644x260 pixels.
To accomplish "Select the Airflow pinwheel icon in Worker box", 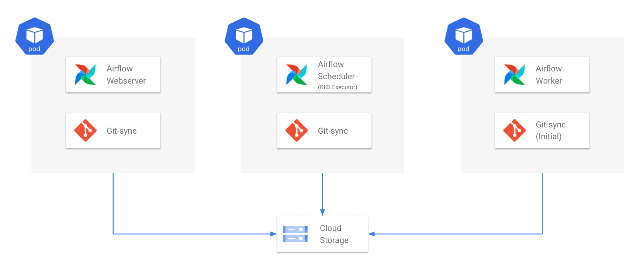I will [515, 74].
